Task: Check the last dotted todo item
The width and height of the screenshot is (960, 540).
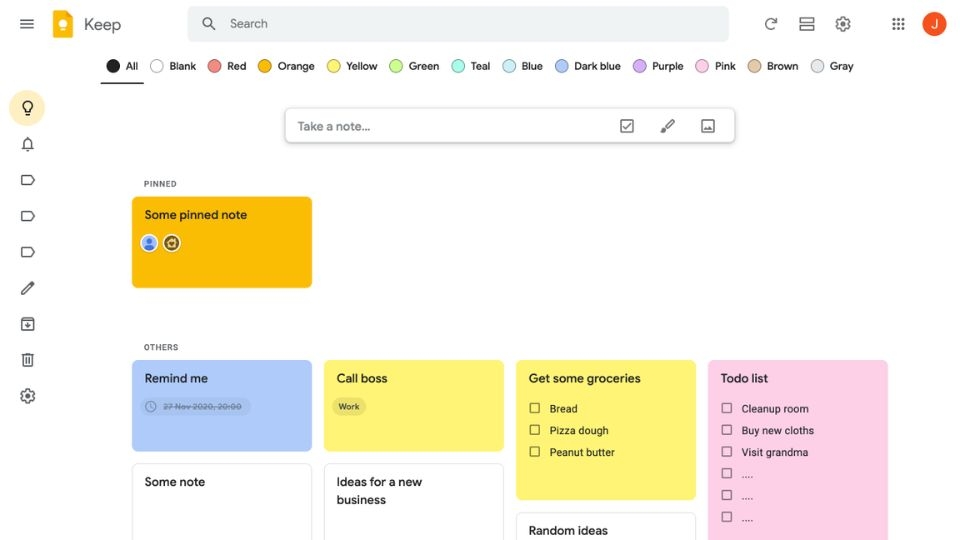Action: point(727,517)
